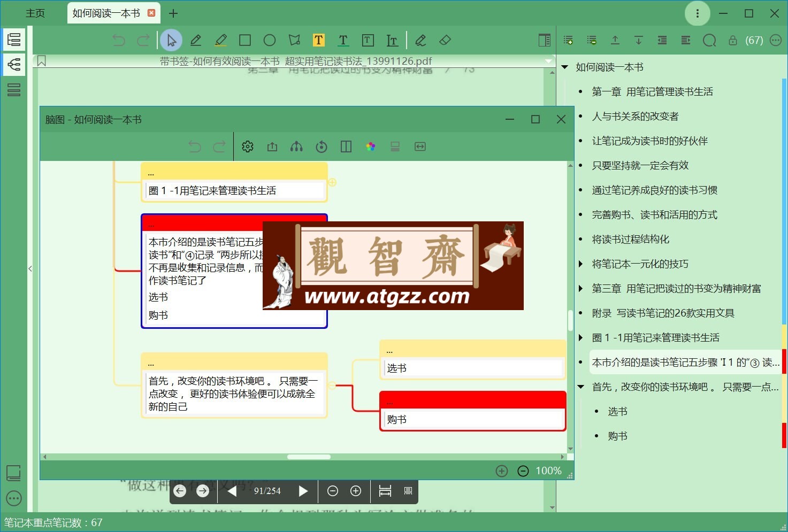Click the indent note icon
The width and height of the screenshot is (788, 532).
click(685, 40)
